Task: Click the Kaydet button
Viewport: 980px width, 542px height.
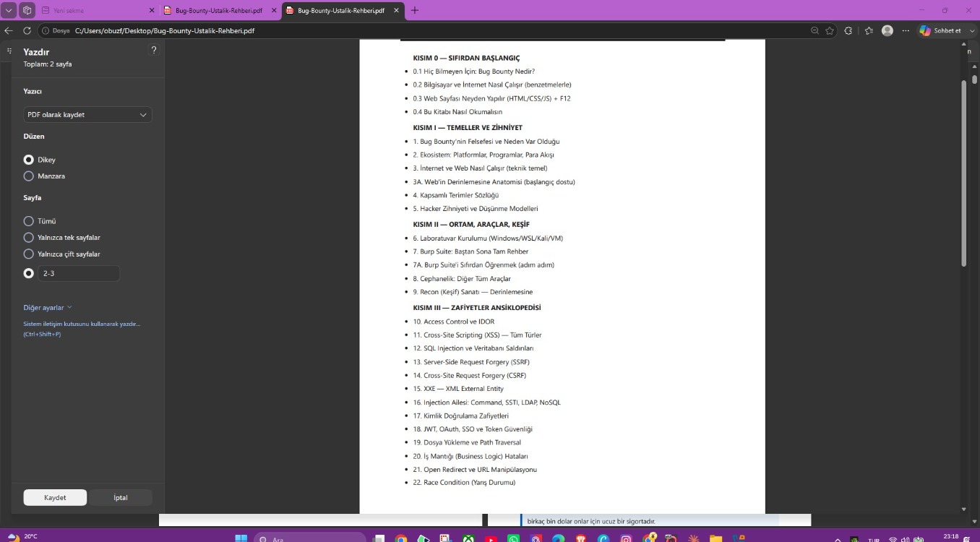Action: (x=55, y=497)
